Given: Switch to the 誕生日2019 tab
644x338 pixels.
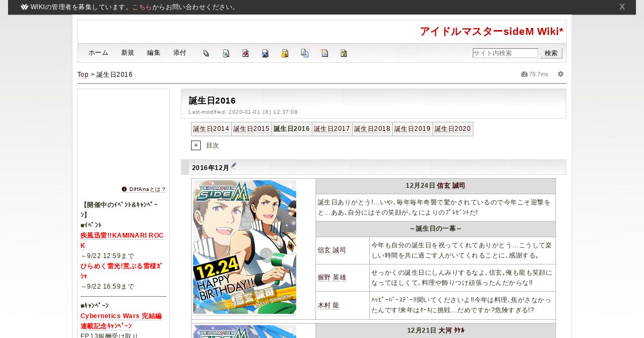Looking at the screenshot, I should (x=413, y=129).
